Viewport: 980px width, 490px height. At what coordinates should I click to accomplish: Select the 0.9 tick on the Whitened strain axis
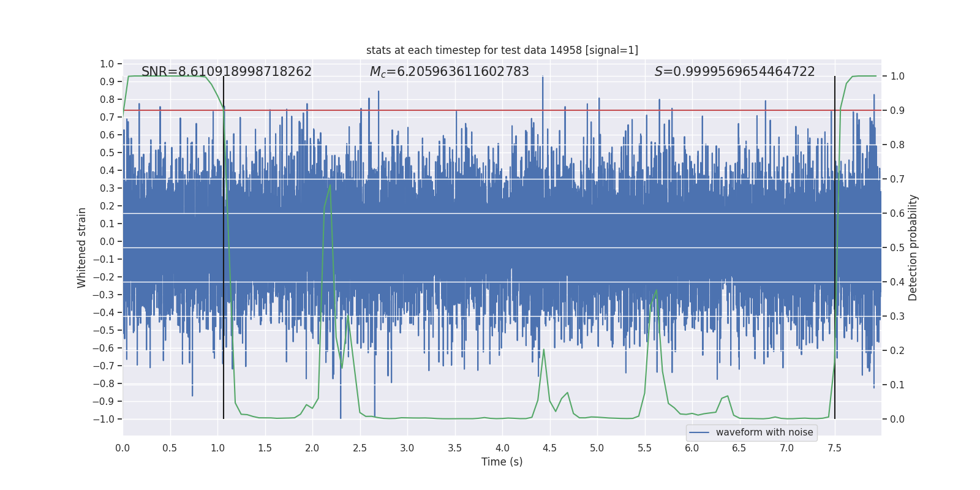tap(107, 82)
